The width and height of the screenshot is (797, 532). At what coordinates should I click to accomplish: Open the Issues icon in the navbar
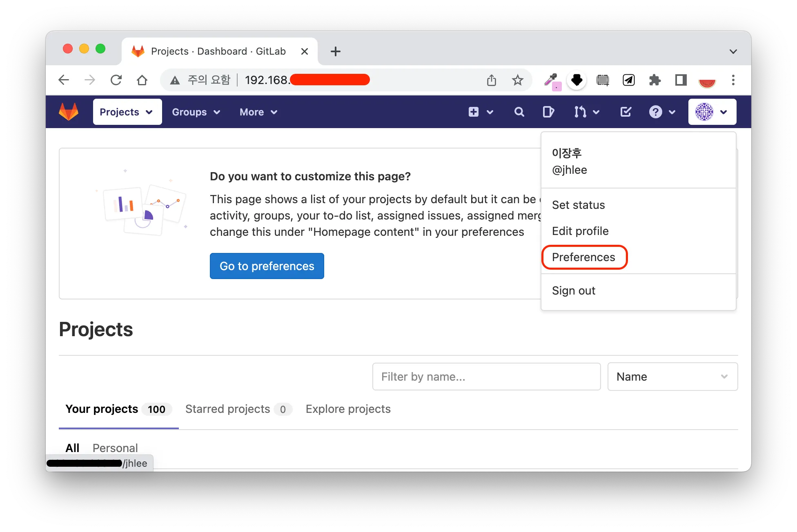coord(548,112)
